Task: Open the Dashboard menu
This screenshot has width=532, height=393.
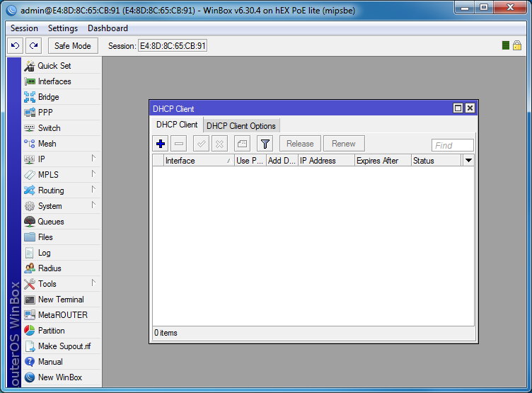Action: (108, 28)
